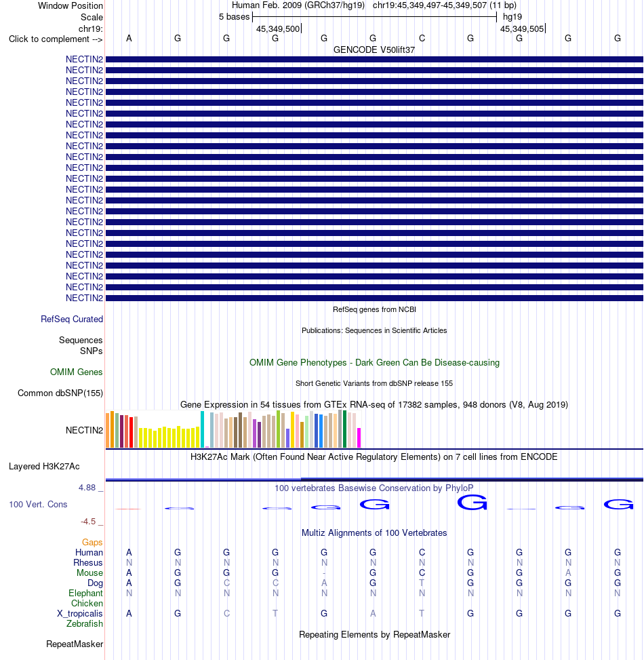The image size is (644, 660).
Task: Click the RefSeq Curated track label
Action: (x=72, y=319)
